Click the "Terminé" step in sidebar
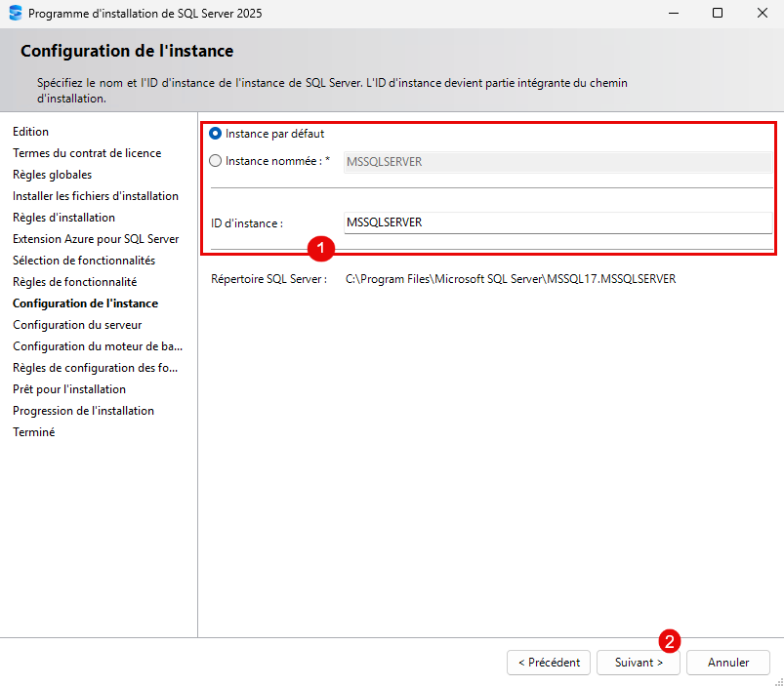 coord(34,432)
